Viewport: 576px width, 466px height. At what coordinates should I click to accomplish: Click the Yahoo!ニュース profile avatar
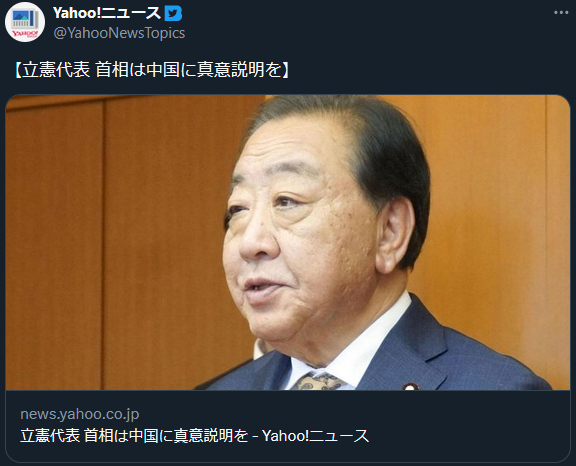coord(25,22)
